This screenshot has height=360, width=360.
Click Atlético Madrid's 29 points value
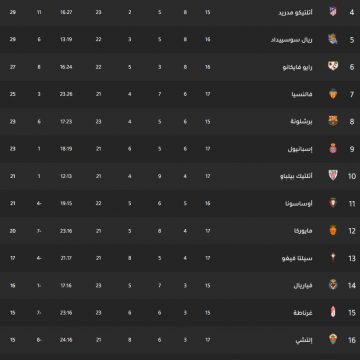tap(13, 12)
